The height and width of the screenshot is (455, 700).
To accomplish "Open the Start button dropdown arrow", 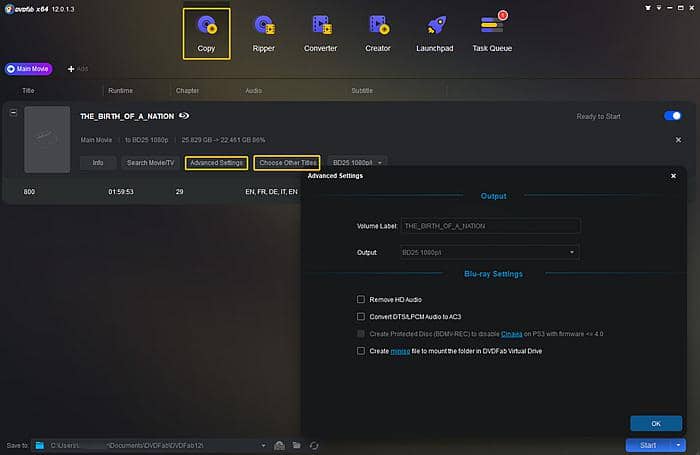I will pos(679,445).
